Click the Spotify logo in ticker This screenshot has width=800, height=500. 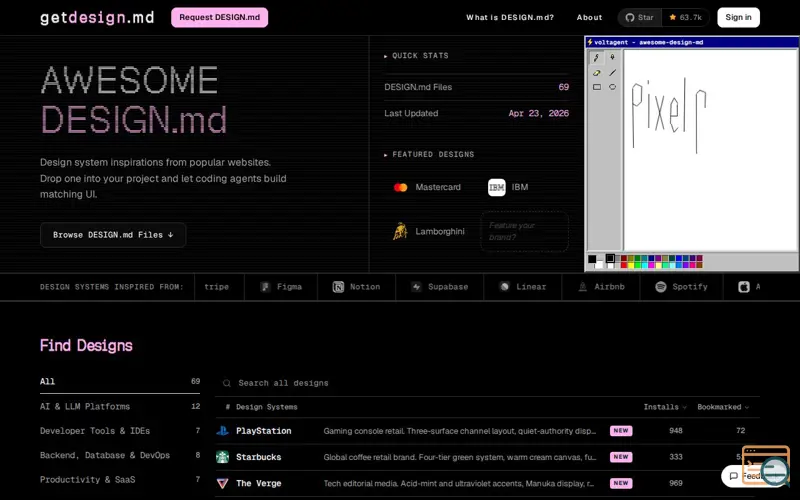point(661,287)
